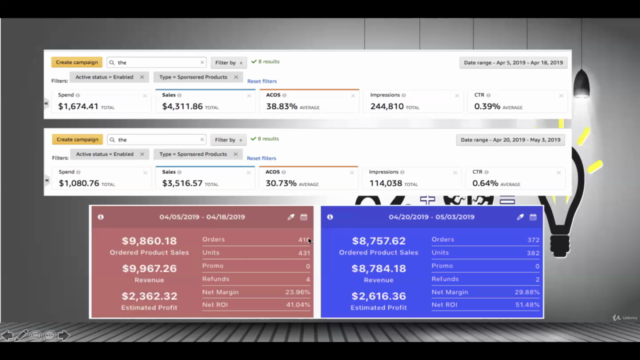Screen dimensions: 640x360
Task: Close the Spend $1,080.76 metric card
Action: coord(145,173)
